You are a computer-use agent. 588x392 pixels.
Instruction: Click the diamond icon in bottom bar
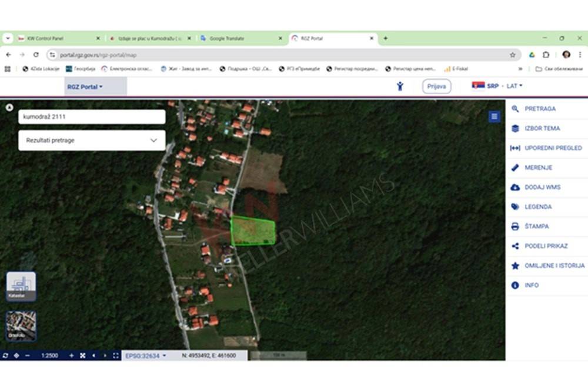tap(16, 356)
